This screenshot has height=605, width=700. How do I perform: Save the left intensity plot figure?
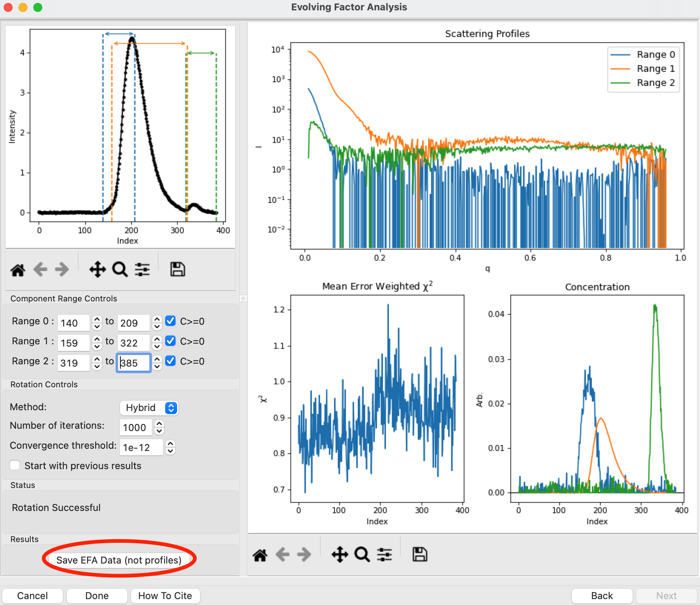(177, 270)
